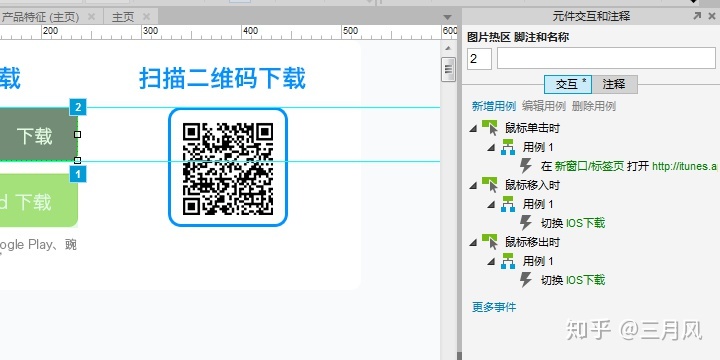Select the 在 新窗口/标签页 打开 action
This screenshot has height=360, width=720.
click(x=630, y=166)
